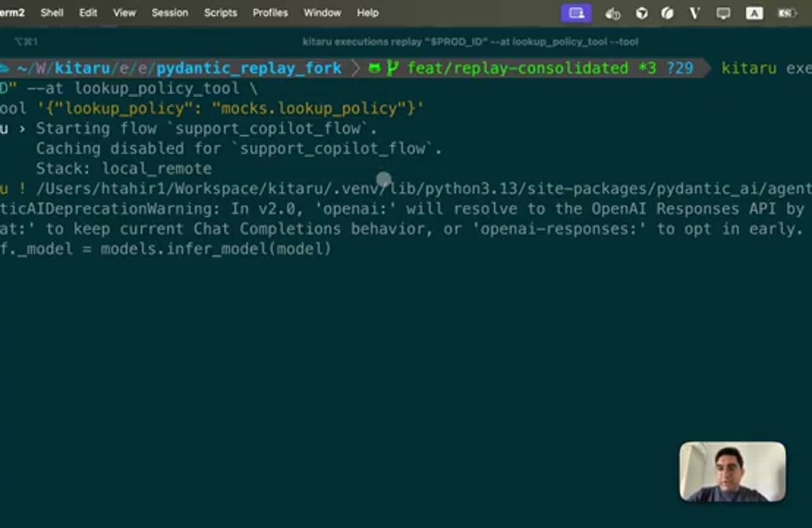812x528 pixels.
Task: Click the feat/replay-consolidated branch name
Action: 518,68
